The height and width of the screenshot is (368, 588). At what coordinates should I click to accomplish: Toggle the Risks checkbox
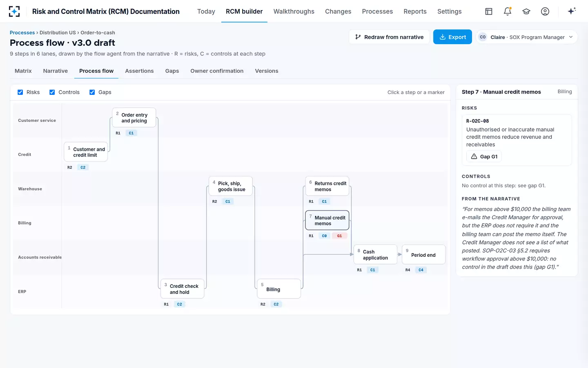pos(20,92)
